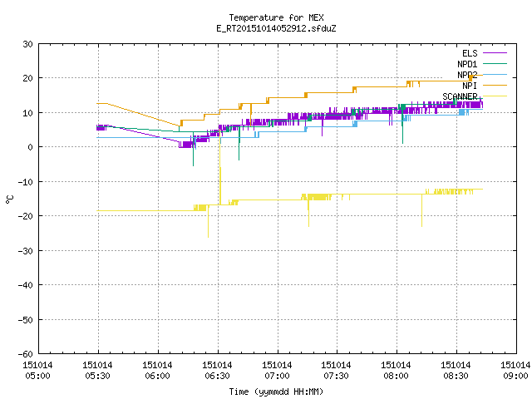Click the x-axis tick label 151014 06:00
The width and height of the screenshot is (532, 399).
(x=157, y=371)
